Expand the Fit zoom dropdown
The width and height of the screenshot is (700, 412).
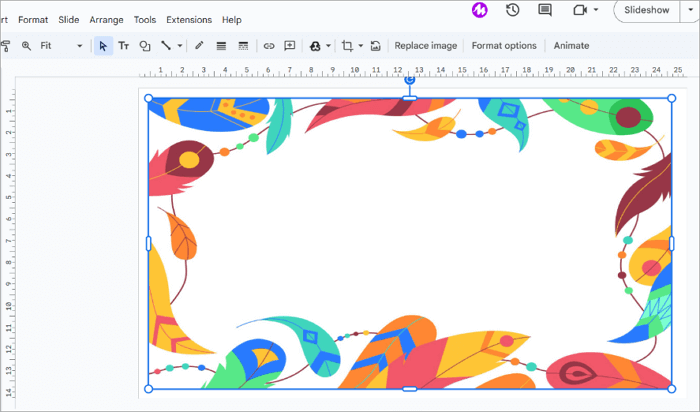pos(79,46)
